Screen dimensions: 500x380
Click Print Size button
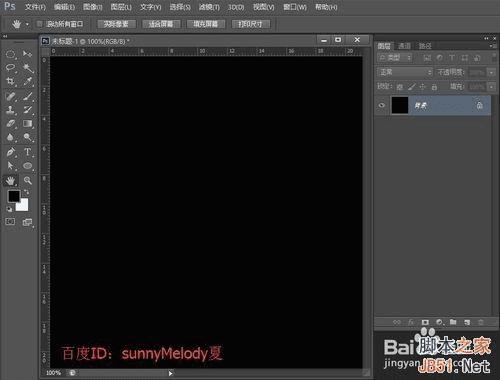tap(251, 24)
